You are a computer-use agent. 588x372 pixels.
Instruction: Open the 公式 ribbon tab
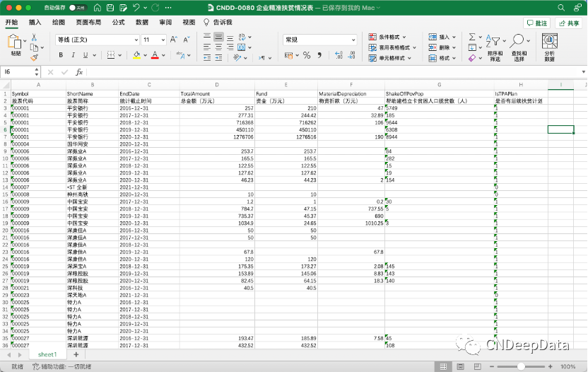(118, 22)
